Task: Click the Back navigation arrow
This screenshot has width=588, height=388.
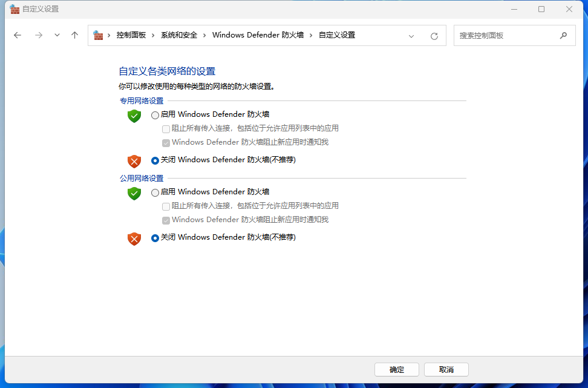Action: pyautogui.click(x=18, y=35)
